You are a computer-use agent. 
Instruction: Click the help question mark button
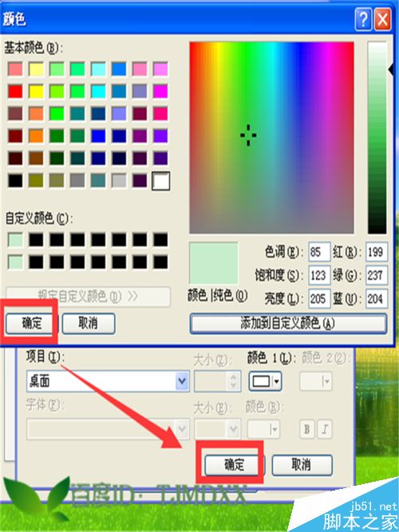[363, 20]
